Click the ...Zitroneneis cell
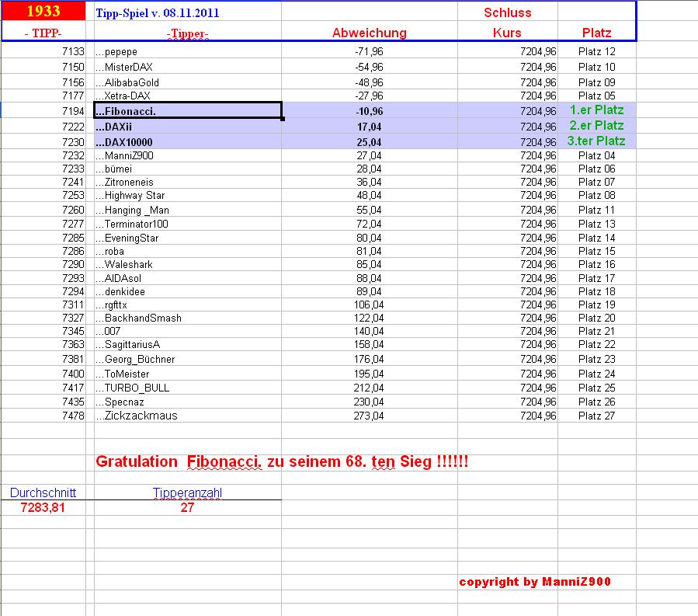Screen dimensions: 698x616 click(187, 183)
